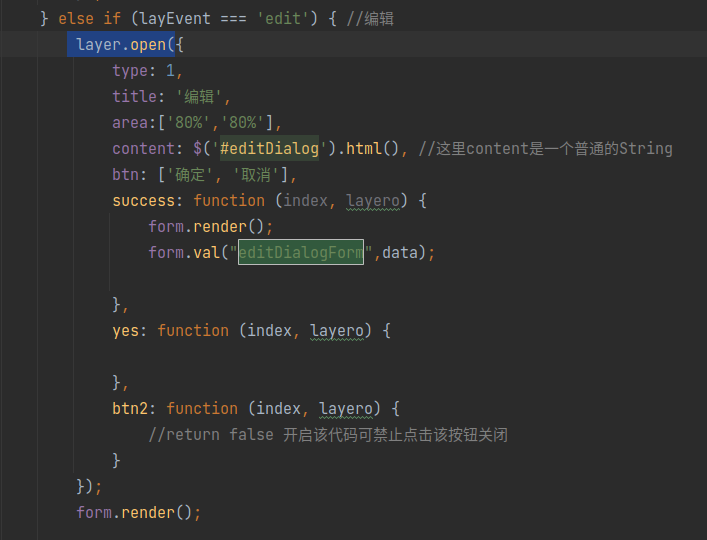Click the '确定' button label string
Image resolution: width=707 pixels, height=540 pixels.
point(190,174)
